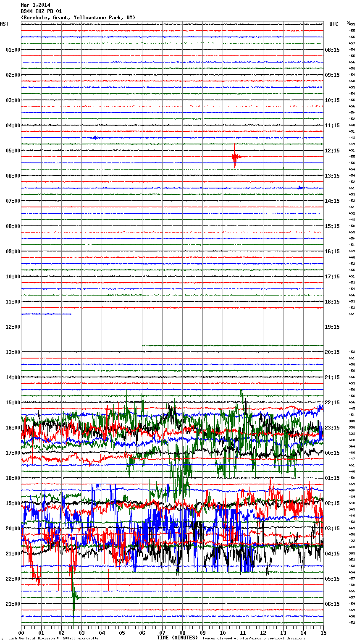The image size is (357, 644).
Task: Select the station code "B944 EHZ PB 01"
Action: (x=41, y=11)
